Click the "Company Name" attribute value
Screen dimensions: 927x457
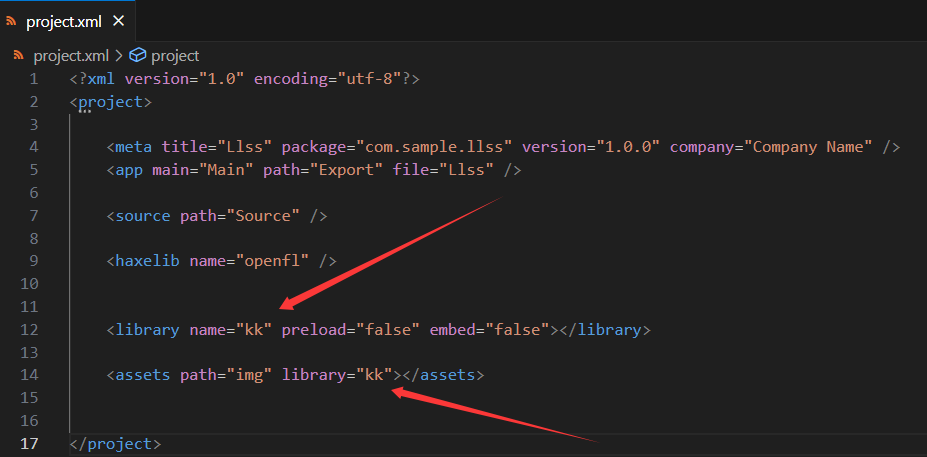pyautogui.click(x=812, y=147)
